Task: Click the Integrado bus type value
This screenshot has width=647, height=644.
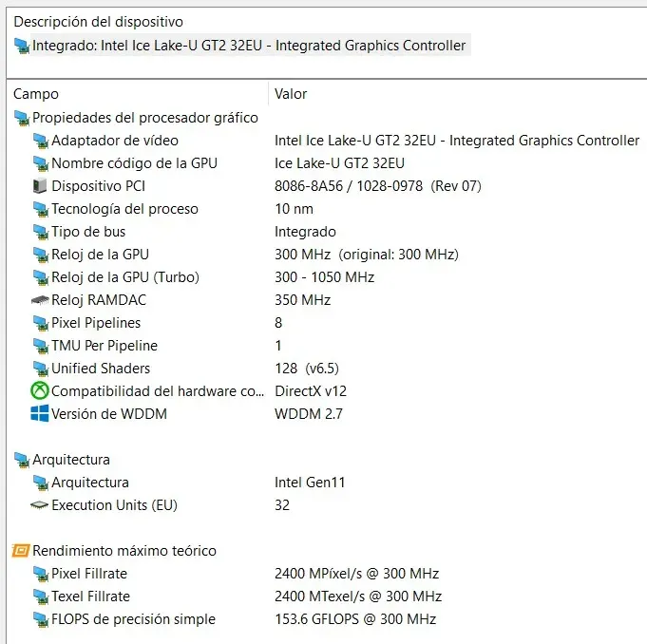Action: [x=305, y=232]
